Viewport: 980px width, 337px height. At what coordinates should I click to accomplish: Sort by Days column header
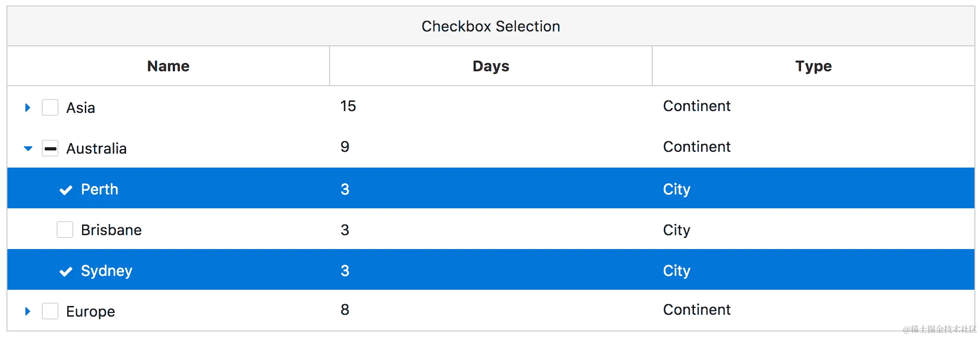pos(490,66)
